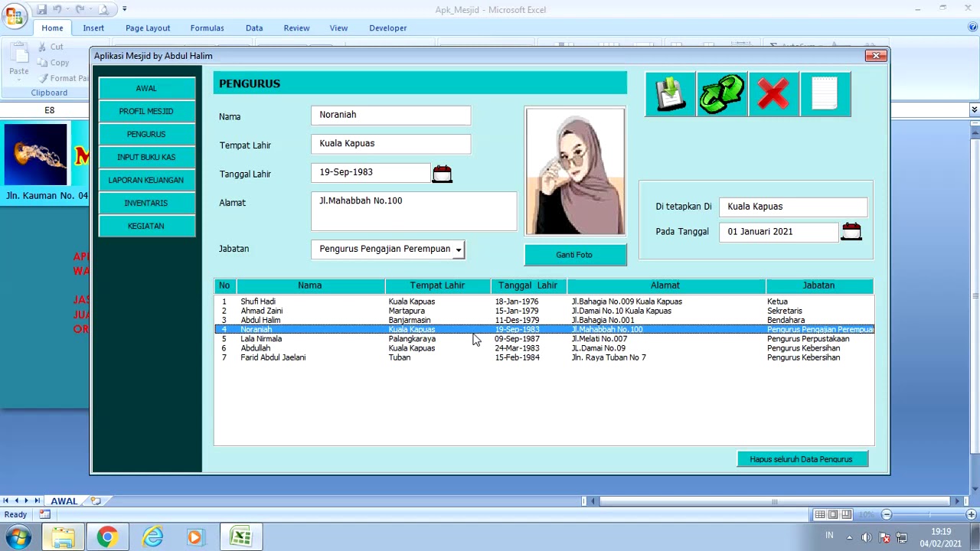Click the Excel Help question mark icon
This screenshot has height=551, width=980.
[x=972, y=28]
